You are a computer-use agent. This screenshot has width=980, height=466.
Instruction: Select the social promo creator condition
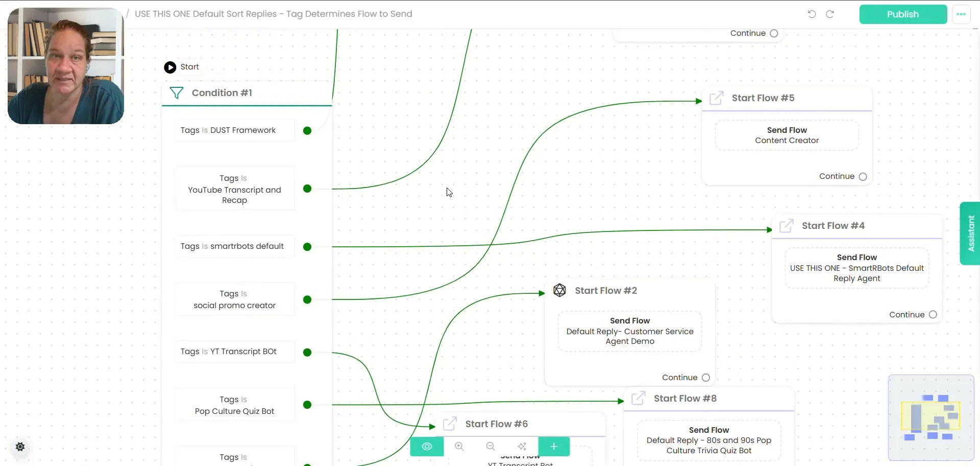(x=234, y=299)
